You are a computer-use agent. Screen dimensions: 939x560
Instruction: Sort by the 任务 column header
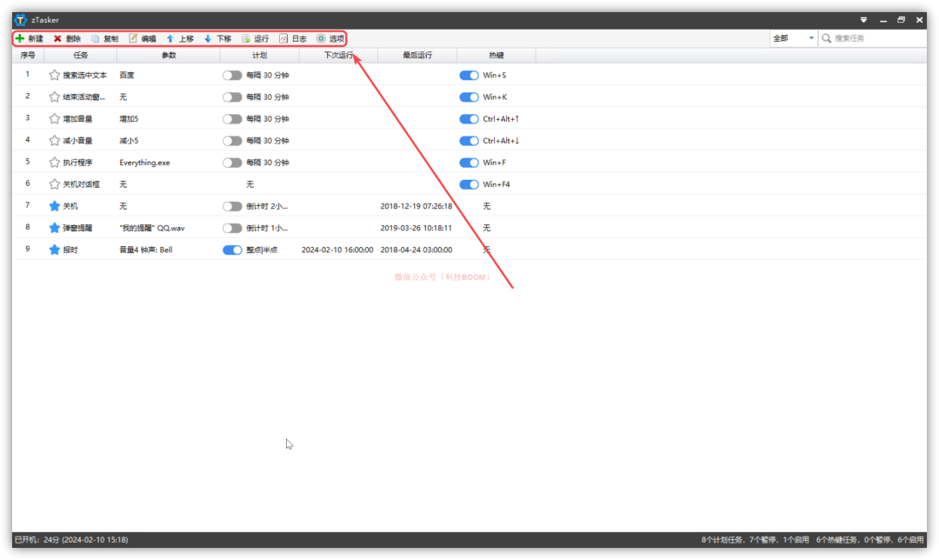click(x=81, y=56)
